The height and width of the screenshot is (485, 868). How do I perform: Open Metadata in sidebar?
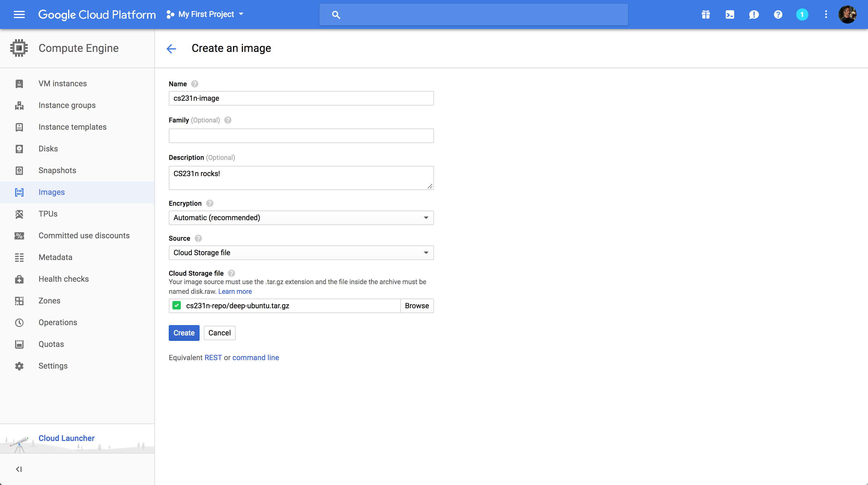pos(77,257)
